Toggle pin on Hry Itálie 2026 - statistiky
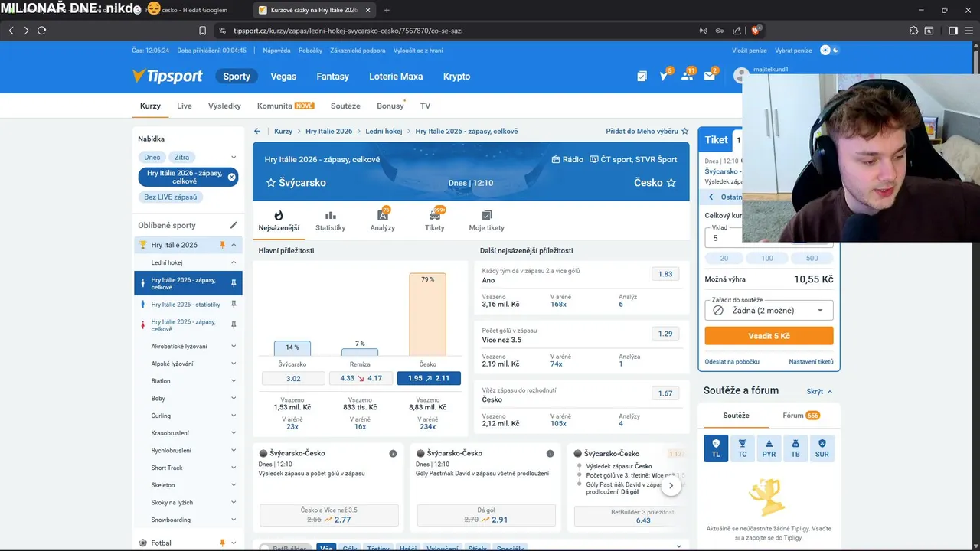Screen dimensions: 980x551 coord(234,305)
